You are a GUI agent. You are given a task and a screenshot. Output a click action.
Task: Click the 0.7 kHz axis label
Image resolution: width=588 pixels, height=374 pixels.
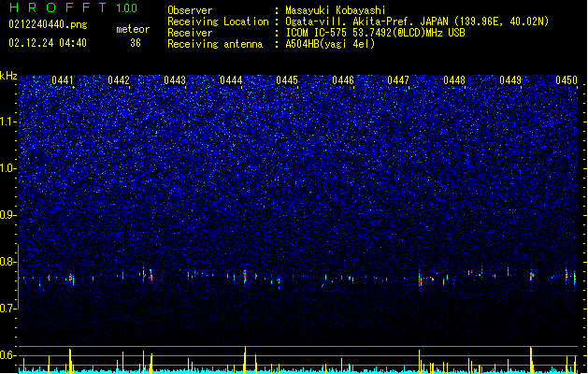7,309
